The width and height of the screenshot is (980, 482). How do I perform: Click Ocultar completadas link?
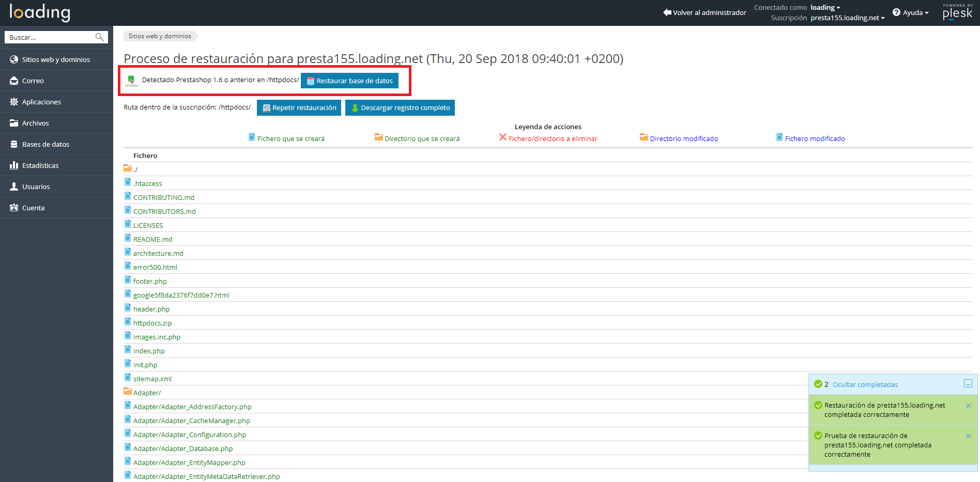click(x=865, y=384)
